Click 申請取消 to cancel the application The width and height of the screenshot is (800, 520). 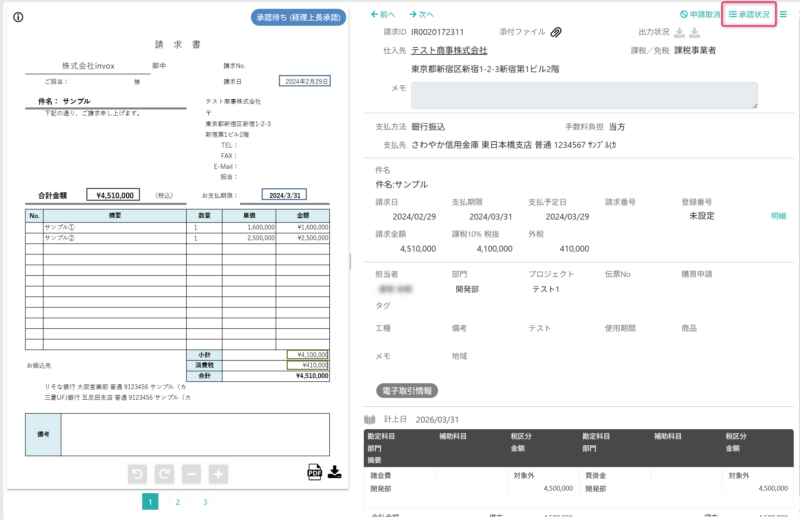coord(700,14)
